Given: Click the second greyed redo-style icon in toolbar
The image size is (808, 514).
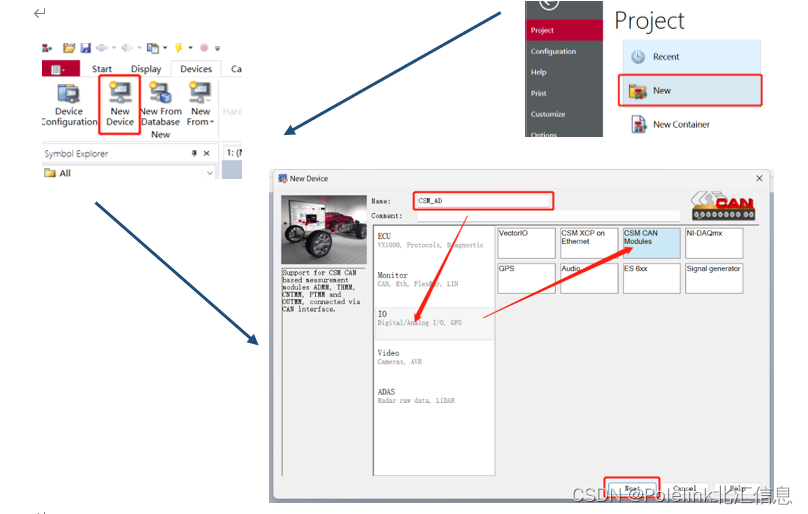Looking at the screenshot, I should point(127,48).
